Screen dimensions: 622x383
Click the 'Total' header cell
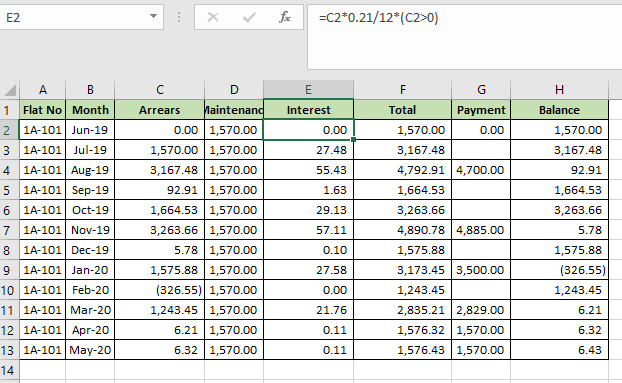(402, 110)
